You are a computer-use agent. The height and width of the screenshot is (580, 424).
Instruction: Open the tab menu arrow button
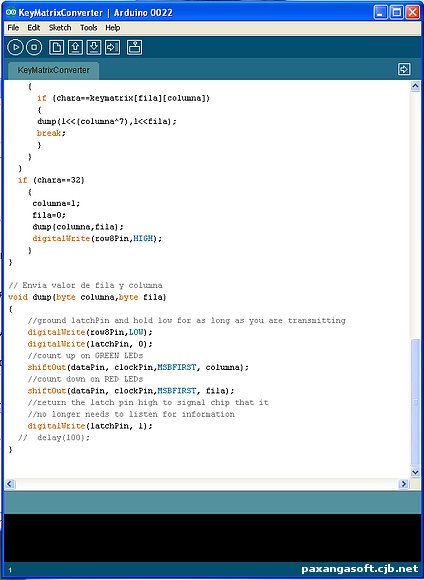click(x=404, y=69)
